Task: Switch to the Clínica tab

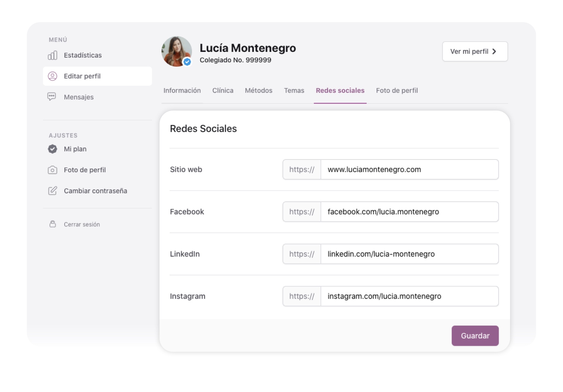Action: [223, 90]
